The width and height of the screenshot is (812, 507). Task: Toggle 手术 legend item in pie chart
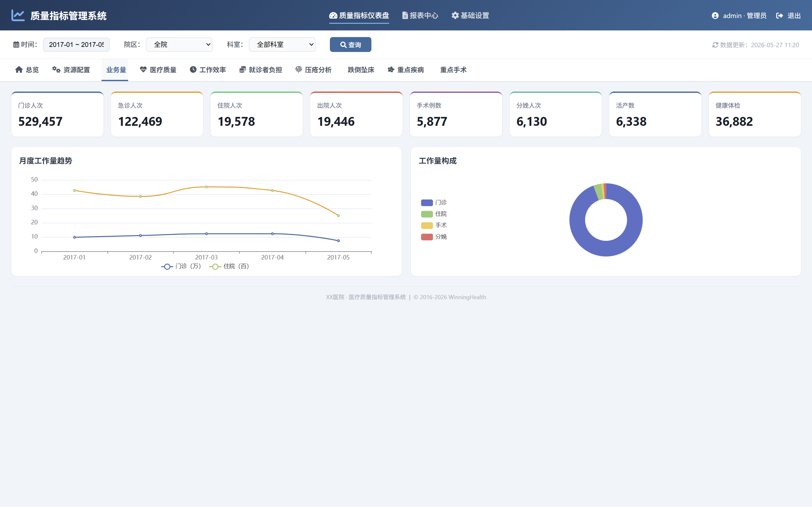tap(434, 225)
